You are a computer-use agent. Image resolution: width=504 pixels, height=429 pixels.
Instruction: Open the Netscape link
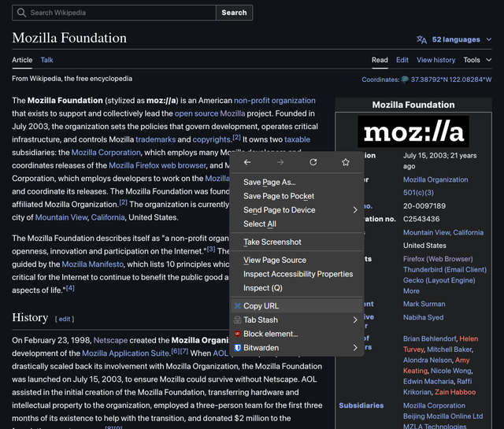pyautogui.click(x=110, y=340)
